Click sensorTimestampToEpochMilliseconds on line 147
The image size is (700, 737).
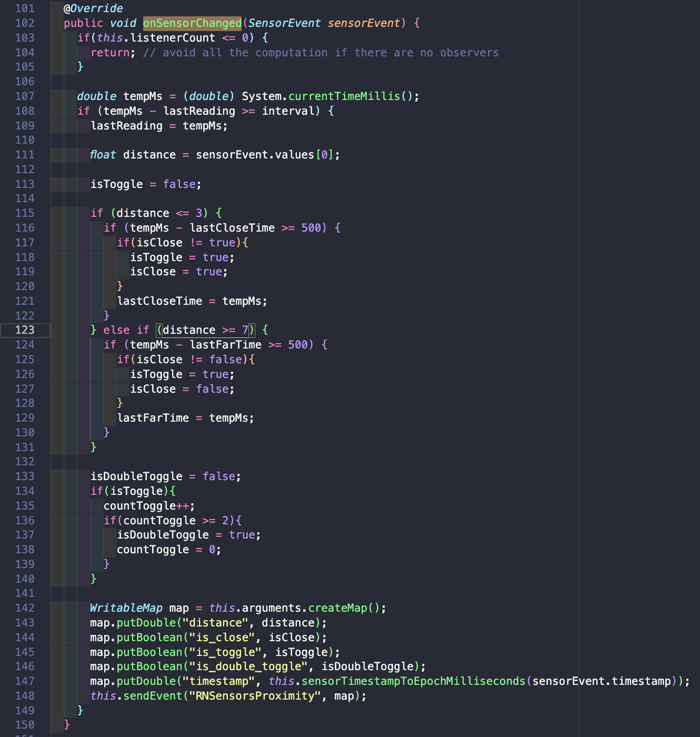coord(414,681)
